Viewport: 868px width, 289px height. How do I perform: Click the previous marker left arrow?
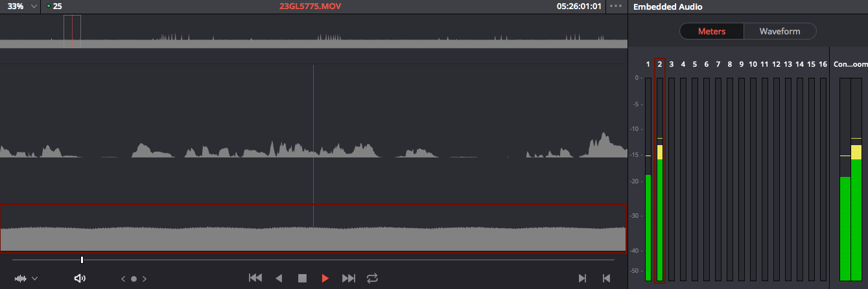[123, 279]
